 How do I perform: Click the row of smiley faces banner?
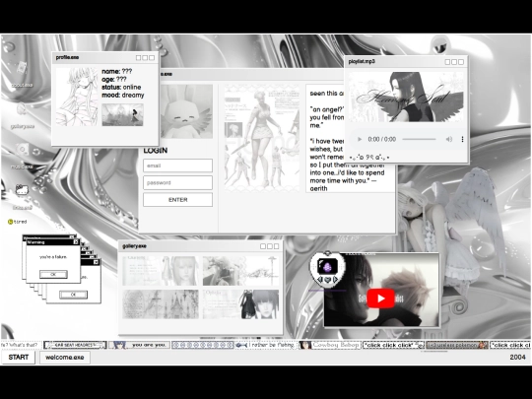pyautogui.click(x=203, y=345)
